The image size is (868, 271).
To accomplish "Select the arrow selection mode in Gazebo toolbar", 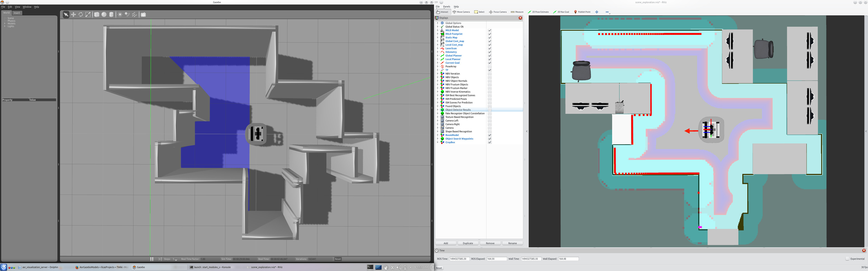I will coord(66,14).
